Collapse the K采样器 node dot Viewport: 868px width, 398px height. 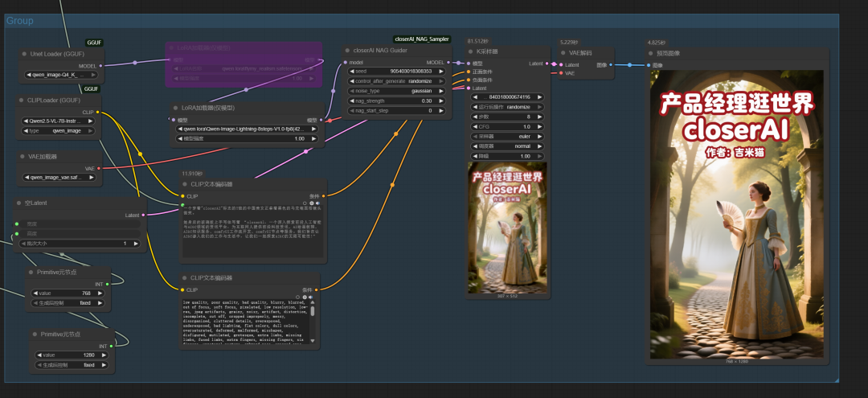[471, 51]
